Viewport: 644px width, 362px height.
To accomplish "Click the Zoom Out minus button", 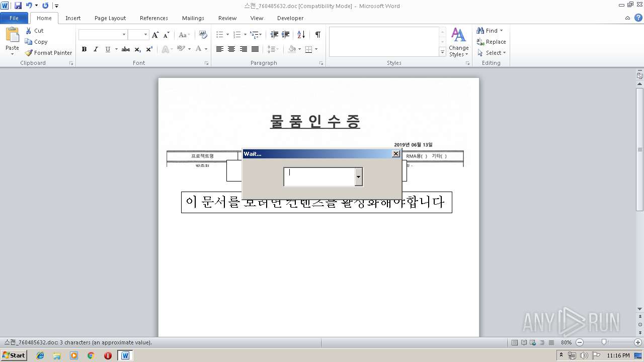I will pos(579,342).
